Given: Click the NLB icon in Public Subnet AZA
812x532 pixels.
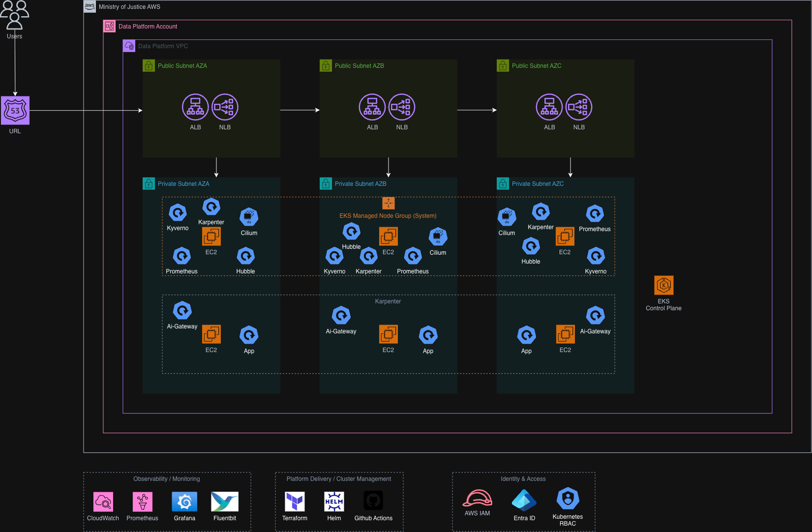Looking at the screenshot, I should 225,107.
